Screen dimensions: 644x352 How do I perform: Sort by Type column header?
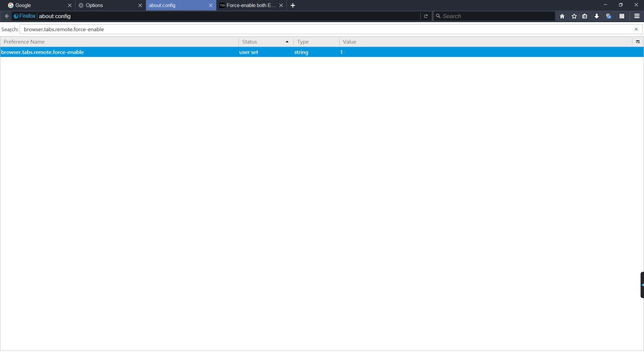[x=316, y=42]
